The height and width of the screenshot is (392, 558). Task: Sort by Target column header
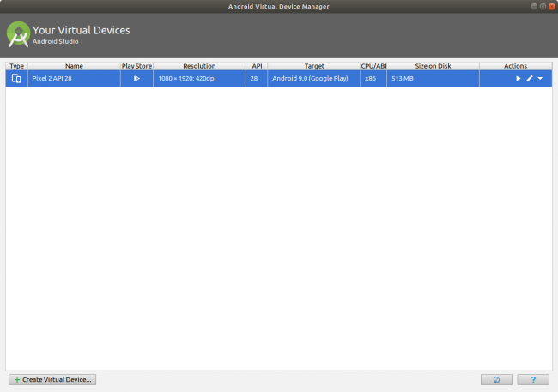point(314,66)
